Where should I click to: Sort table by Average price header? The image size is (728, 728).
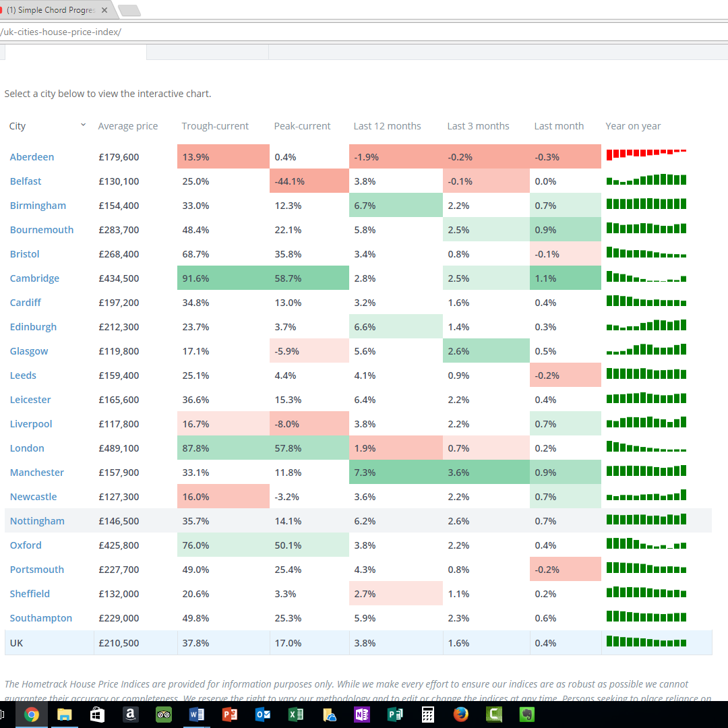point(128,126)
